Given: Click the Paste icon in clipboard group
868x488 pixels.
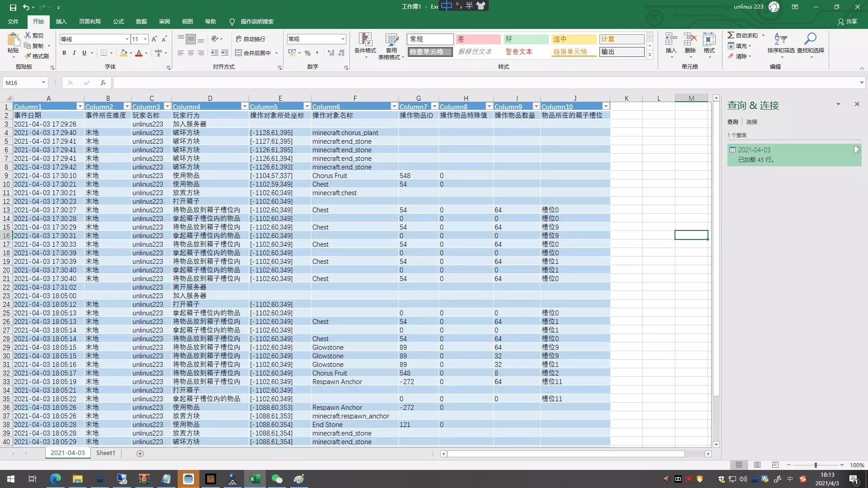Looking at the screenshot, I should (x=13, y=40).
